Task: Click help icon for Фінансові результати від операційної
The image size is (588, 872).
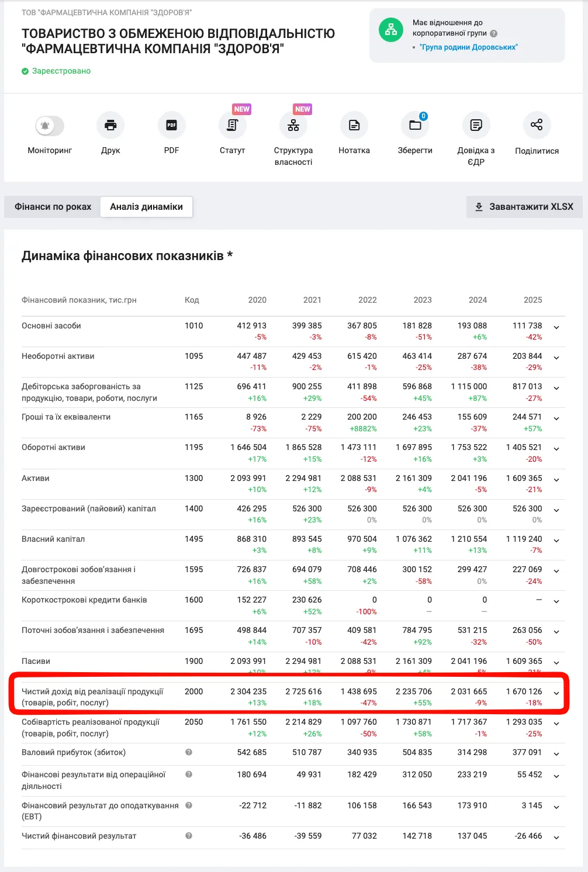Action: [189, 774]
